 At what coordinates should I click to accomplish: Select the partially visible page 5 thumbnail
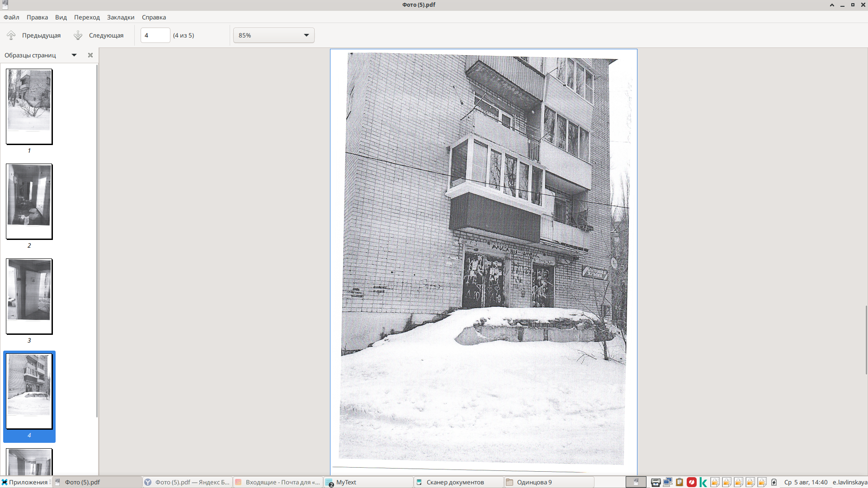(29, 461)
